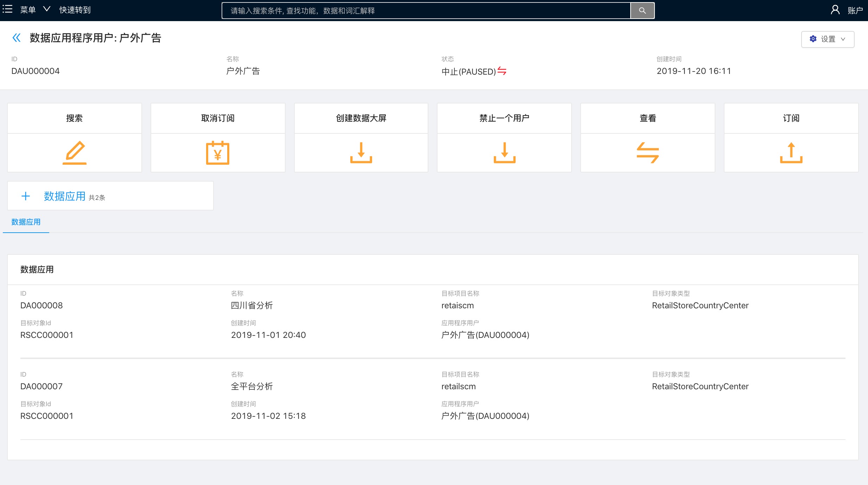868x485 pixels.
Task: Click the 账户 user account icon
Action: [x=835, y=10]
